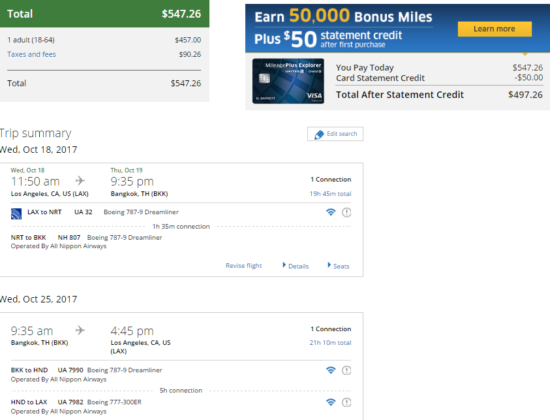The image size is (550, 420).
Task: Click the UA 7982 flight number
Action: [71, 402]
